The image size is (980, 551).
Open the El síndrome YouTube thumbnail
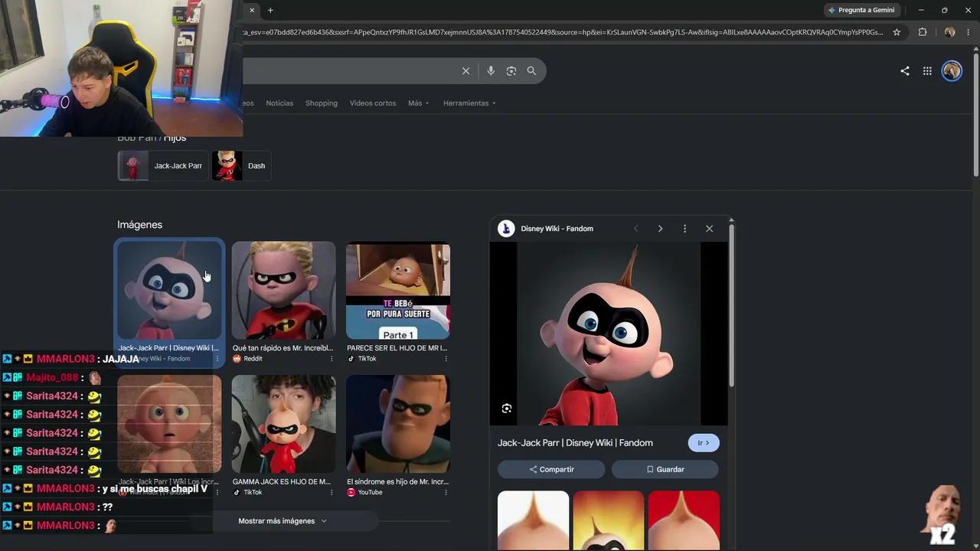(398, 424)
